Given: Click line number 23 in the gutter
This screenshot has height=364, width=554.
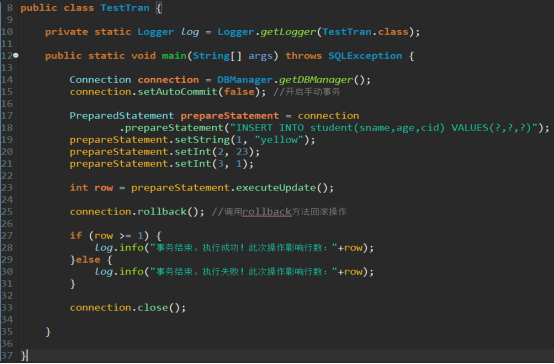Looking at the screenshot, I should click(7, 188).
